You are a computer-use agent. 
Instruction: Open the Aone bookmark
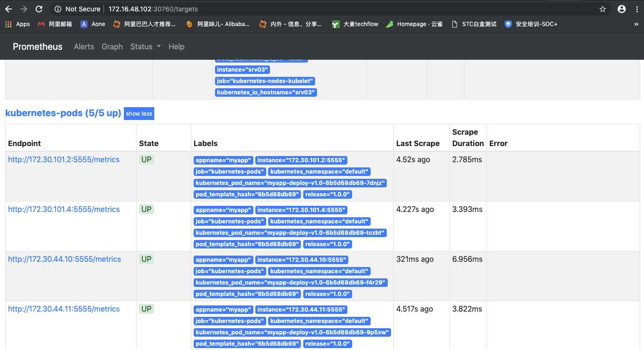click(93, 24)
